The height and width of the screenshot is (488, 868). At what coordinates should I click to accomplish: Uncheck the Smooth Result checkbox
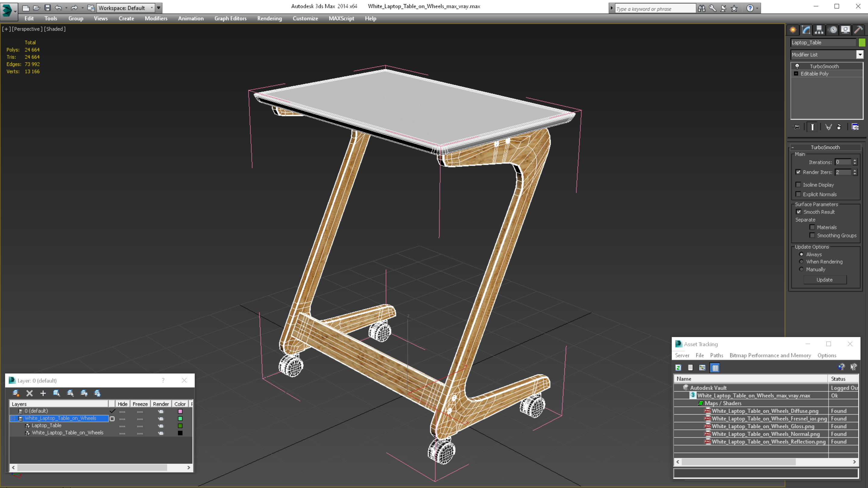(x=799, y=212)
